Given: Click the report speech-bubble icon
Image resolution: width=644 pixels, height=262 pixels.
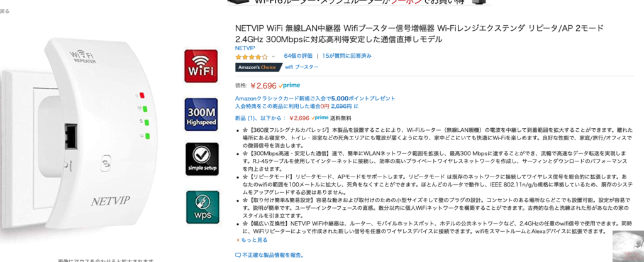Looking at the screenshot, I should 238,255.
